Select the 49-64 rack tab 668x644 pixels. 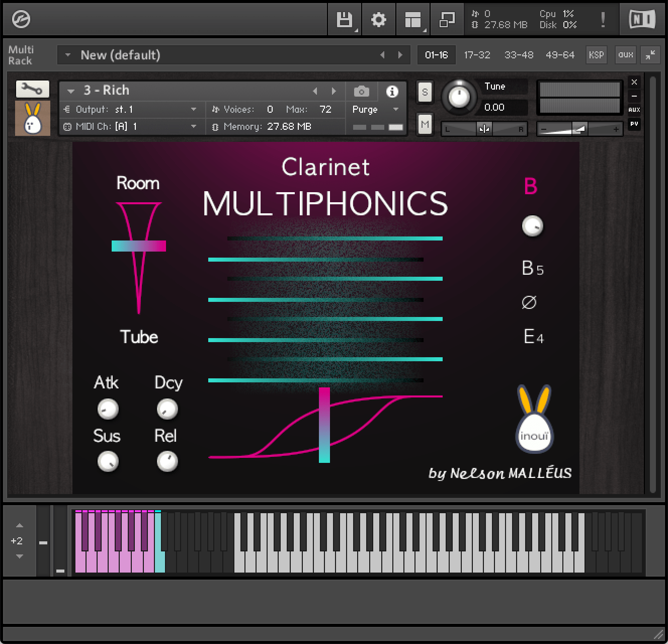tap(560, 55)
